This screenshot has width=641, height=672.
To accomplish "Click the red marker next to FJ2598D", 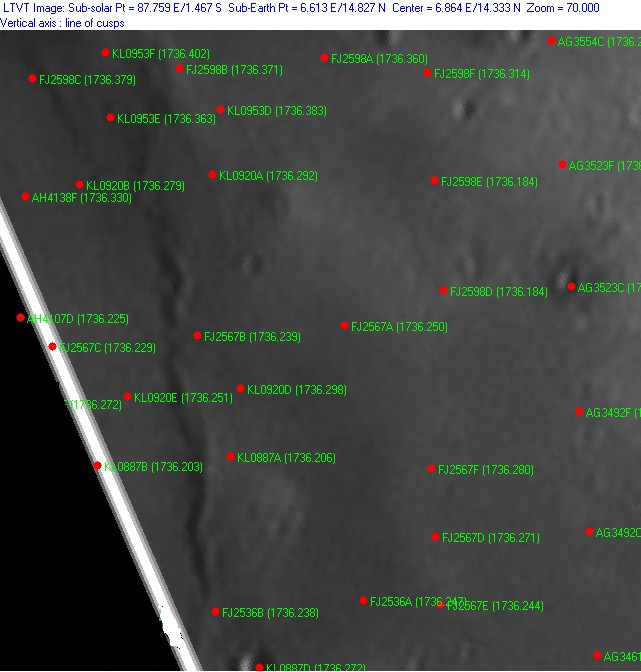I will pyautogui.click(x=444, y=291).
